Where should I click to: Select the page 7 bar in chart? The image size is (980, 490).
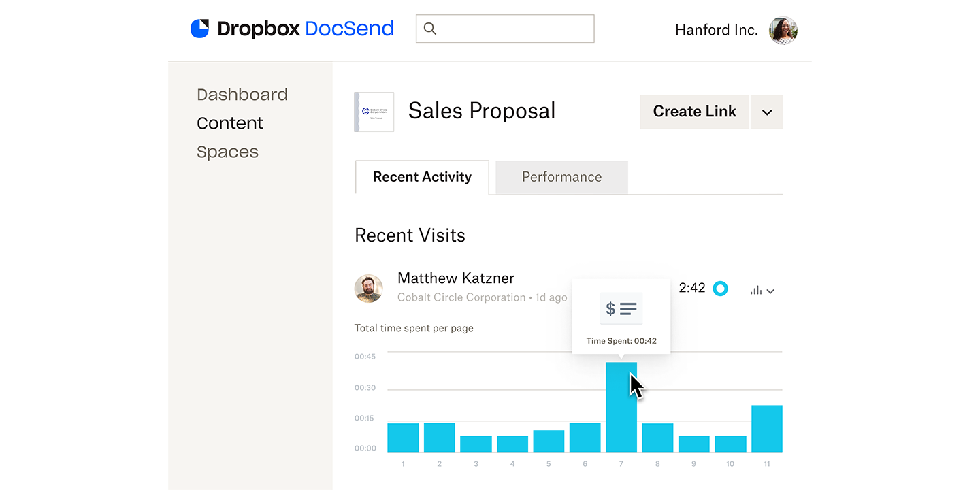[621, 407]
